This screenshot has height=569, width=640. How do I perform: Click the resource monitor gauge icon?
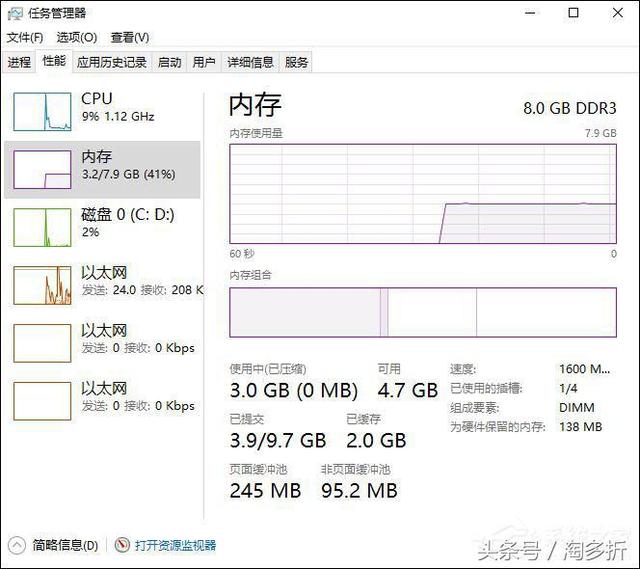122,545
